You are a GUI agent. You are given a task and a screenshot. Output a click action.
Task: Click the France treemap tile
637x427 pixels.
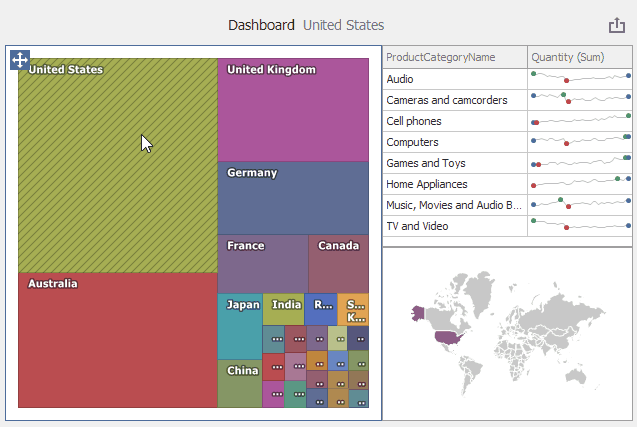click(262, 264)
